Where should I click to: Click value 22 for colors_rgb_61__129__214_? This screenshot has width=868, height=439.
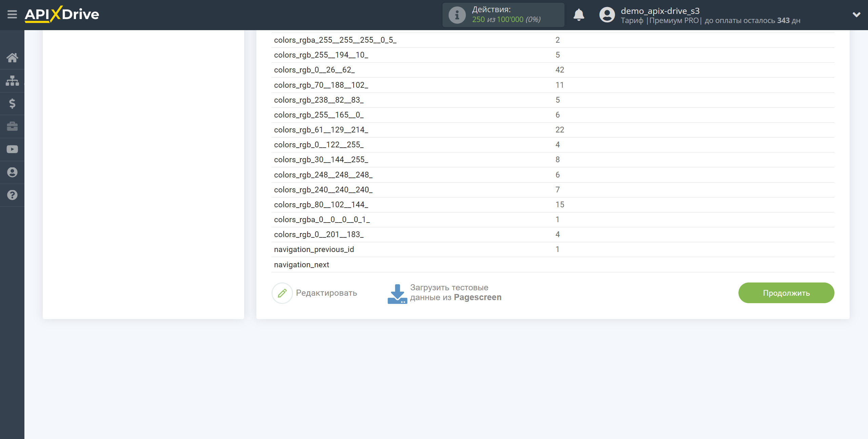[559, 130]
